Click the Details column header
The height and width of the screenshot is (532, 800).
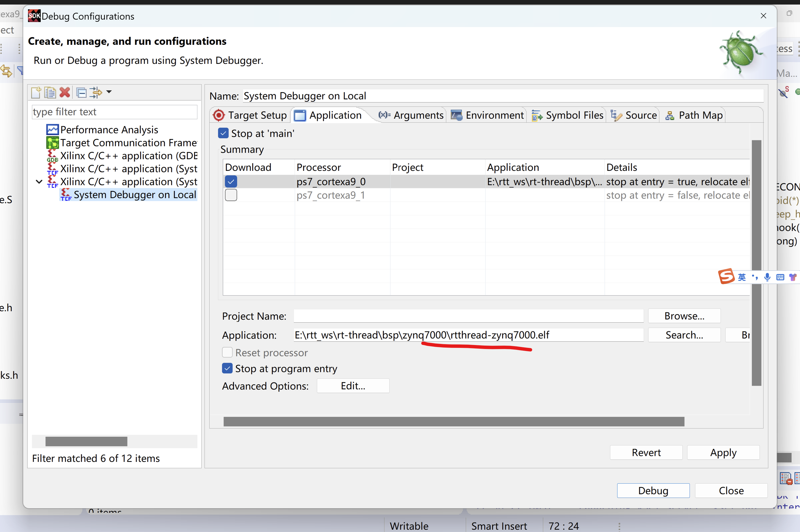tap(677, 167)
